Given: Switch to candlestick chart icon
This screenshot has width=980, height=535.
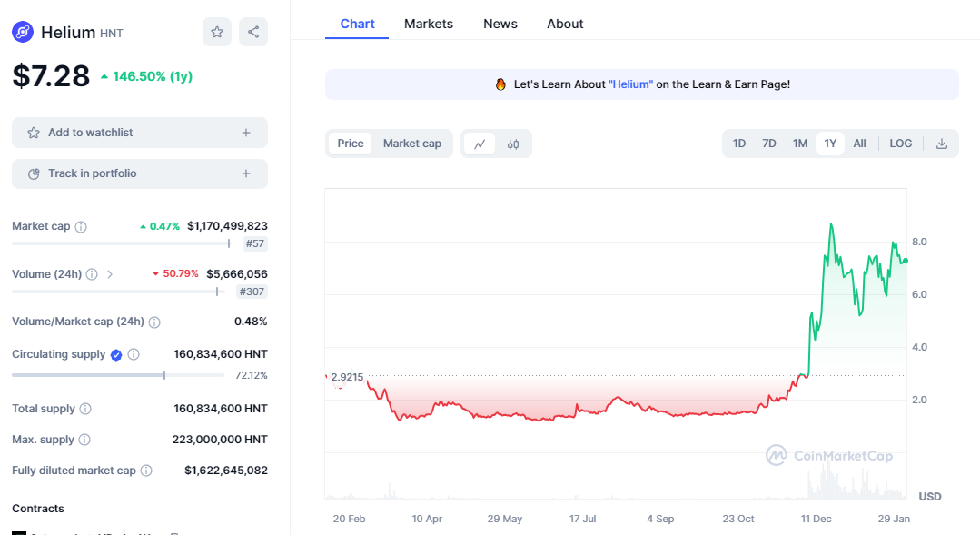Looking at the screenshot, I should click(x=513, y=144).
